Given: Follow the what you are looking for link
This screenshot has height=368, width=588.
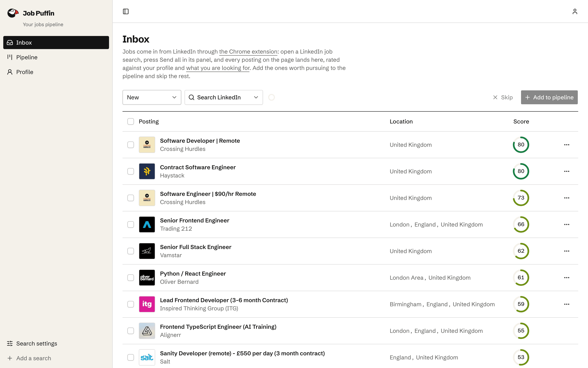Looking at the screenshot, I should [218, 68].
